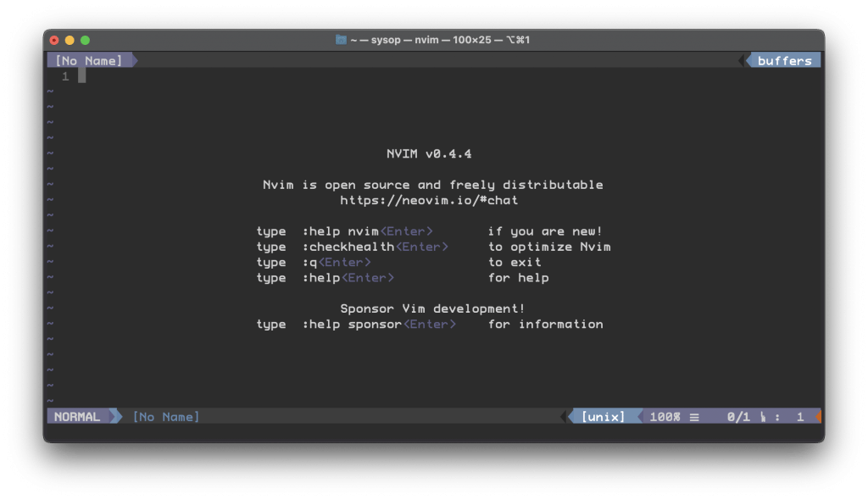Click the 0/1 line count indicator
Viewport: 868px width, 500px height.
pos(738,416)
